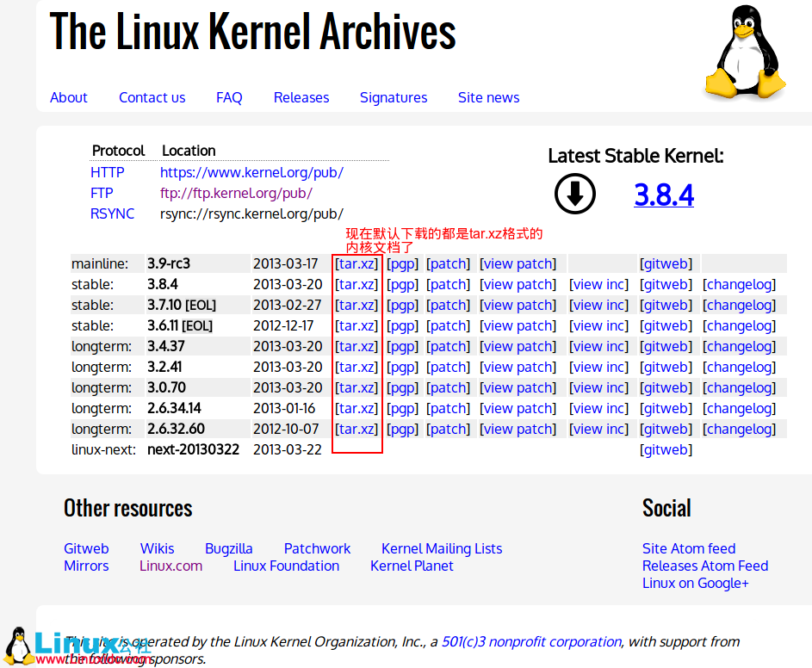The image size is (812, 668).
Task: Open gitweb for linux-next next-20130322
Action: click(666, 449)
